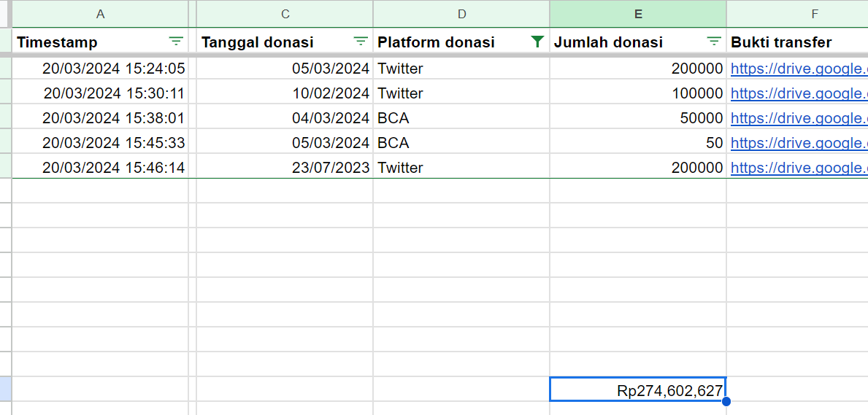Open drive link in the 15:45:33 row

click(799, 143)
